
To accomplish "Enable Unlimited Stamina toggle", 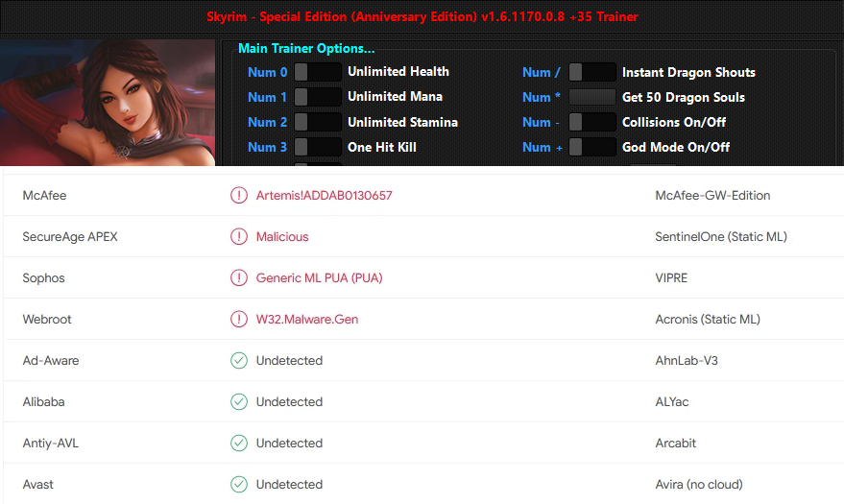I will point(318,122).
